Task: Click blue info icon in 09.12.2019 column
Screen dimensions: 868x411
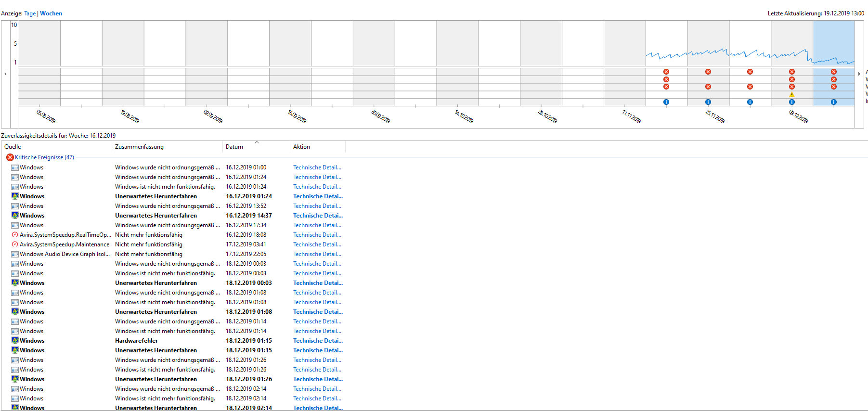Action: coord(792,102)
